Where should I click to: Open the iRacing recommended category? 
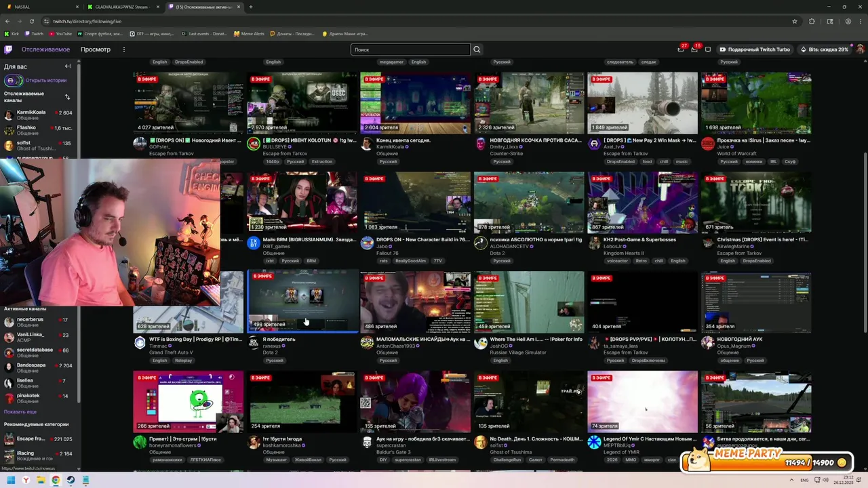click(39, 455)
